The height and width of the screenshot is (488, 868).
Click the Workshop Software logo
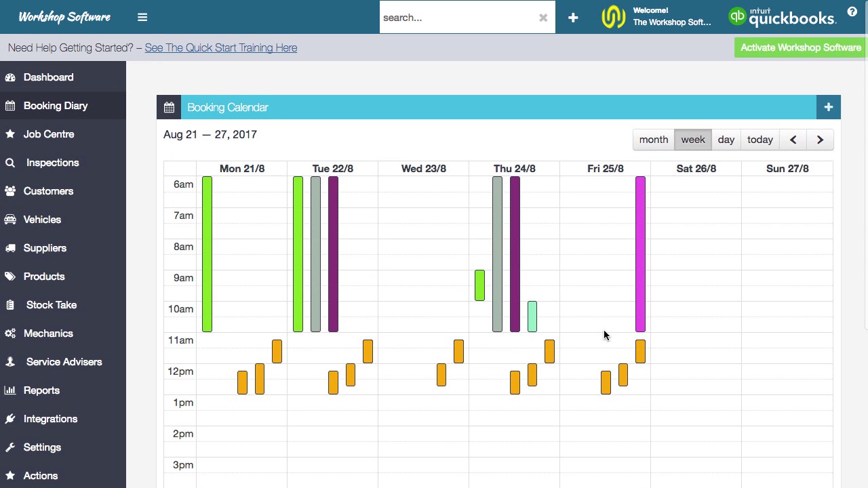(64, 17)
